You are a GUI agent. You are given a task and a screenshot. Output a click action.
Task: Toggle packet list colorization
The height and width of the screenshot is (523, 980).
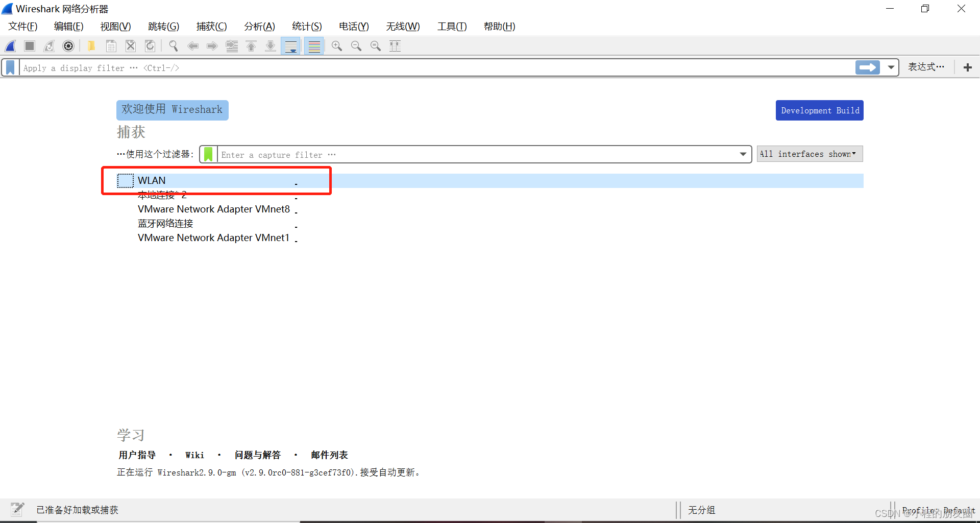coord(314,46)
